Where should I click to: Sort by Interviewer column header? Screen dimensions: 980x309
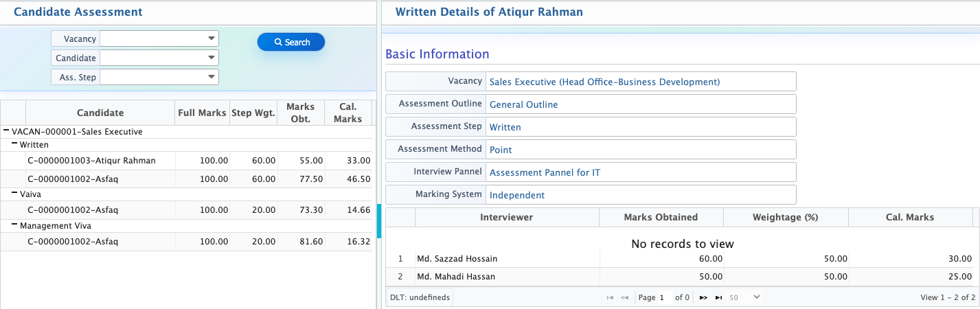click(507, 217)
